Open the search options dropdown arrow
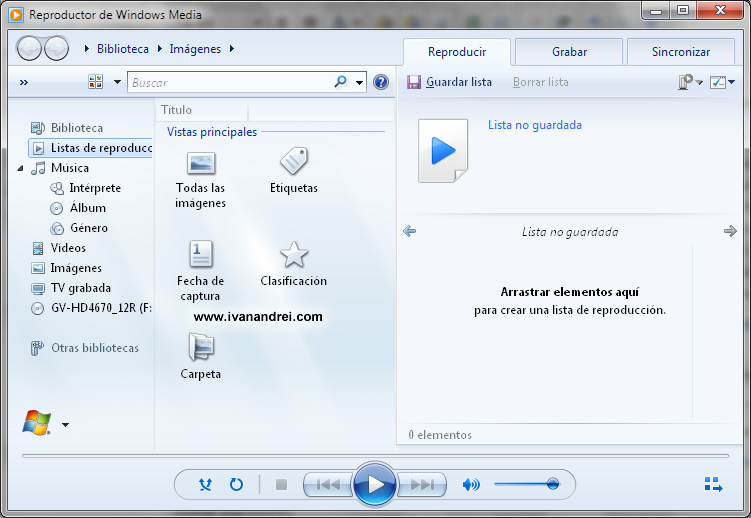 (359, 82)
